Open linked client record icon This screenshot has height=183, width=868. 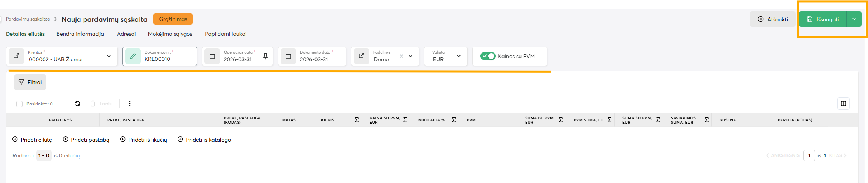[x=16, y=56]
